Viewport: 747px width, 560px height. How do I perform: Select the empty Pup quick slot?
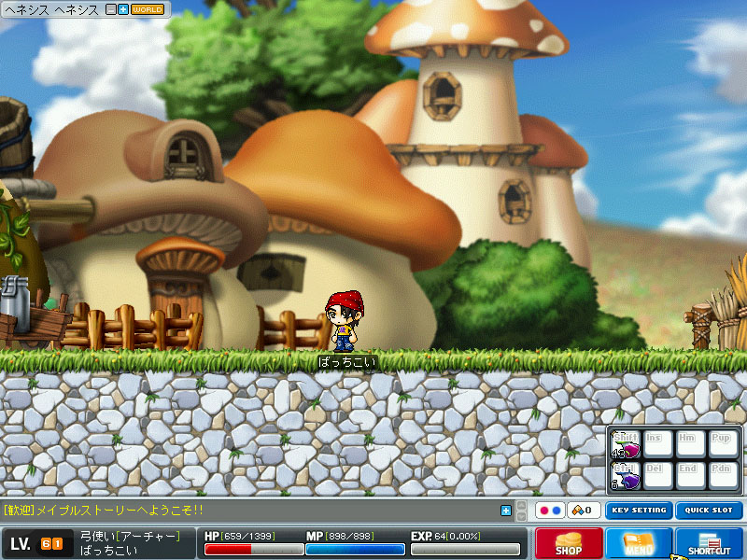[x=719, y=445]
